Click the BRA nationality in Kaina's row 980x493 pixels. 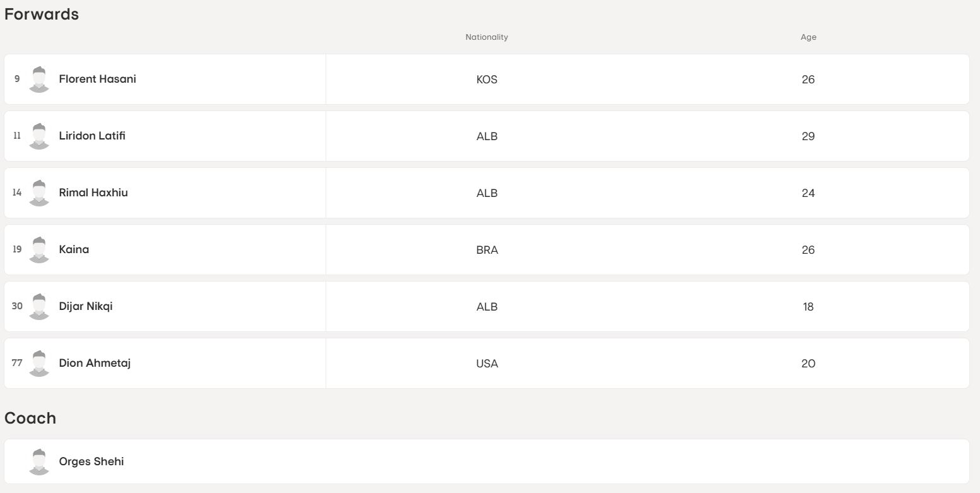(487, 250)
